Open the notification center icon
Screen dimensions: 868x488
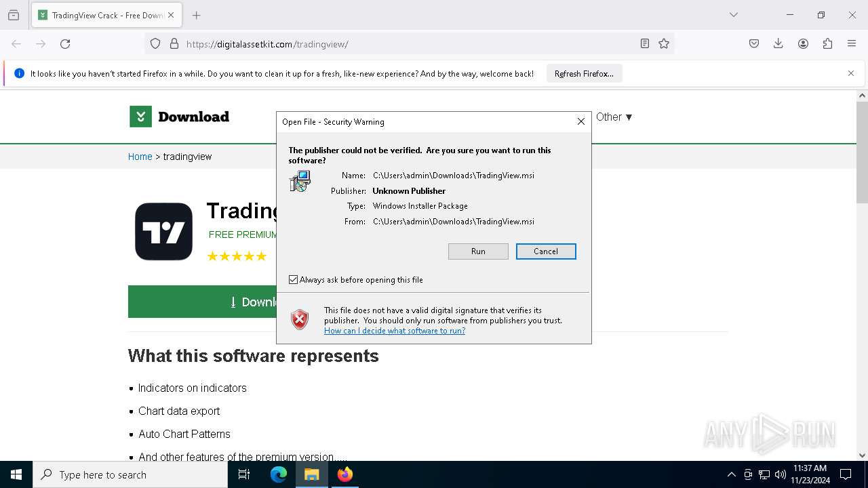tap(846, 474)
